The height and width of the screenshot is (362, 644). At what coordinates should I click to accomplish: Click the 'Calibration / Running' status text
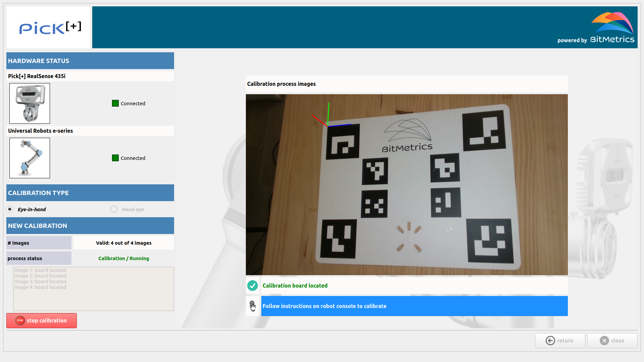click(124, 258)
